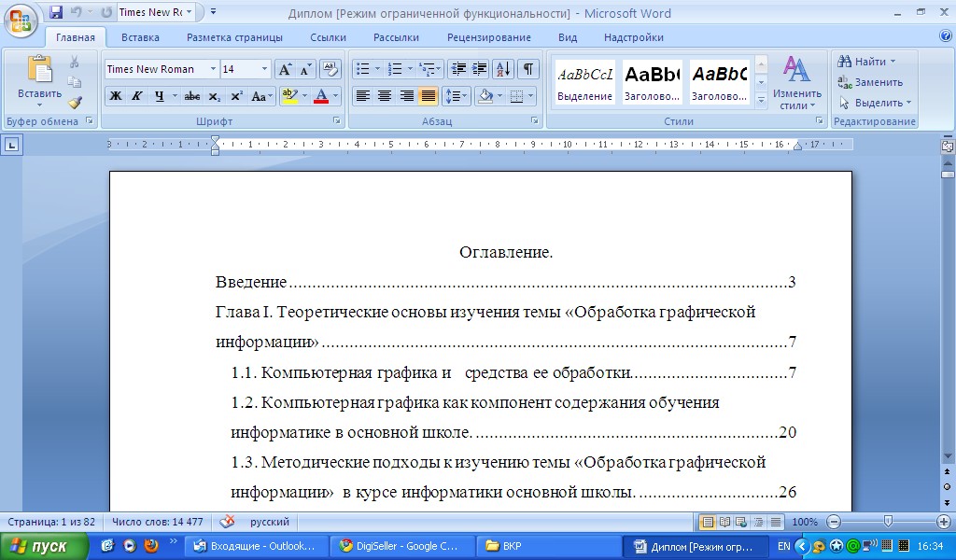
Task: Click the Decrease Indent icon
Action: (x=457, y=69)
